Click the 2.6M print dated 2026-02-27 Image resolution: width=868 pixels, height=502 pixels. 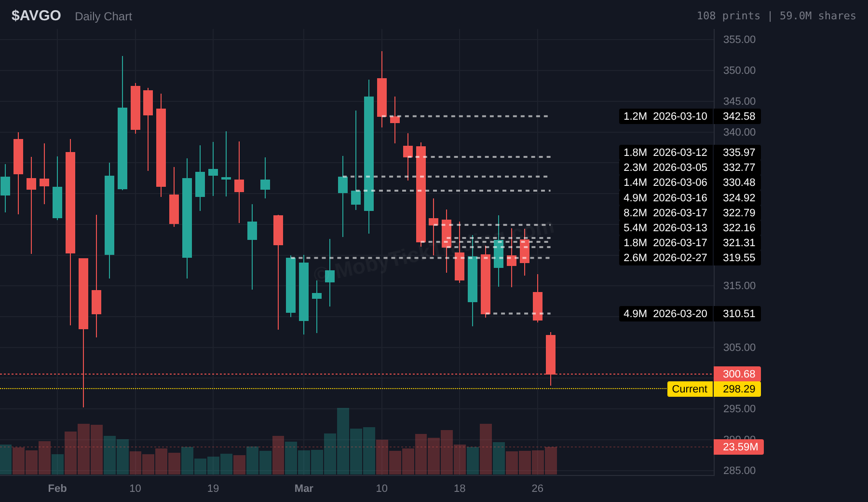pos(665,258)
